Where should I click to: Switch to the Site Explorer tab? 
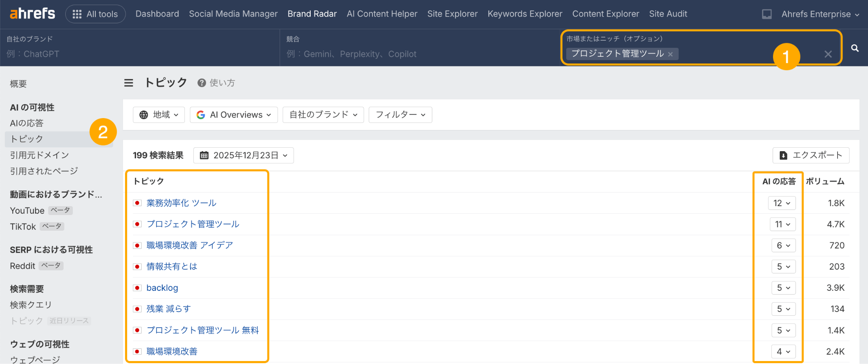pos(452,14)
